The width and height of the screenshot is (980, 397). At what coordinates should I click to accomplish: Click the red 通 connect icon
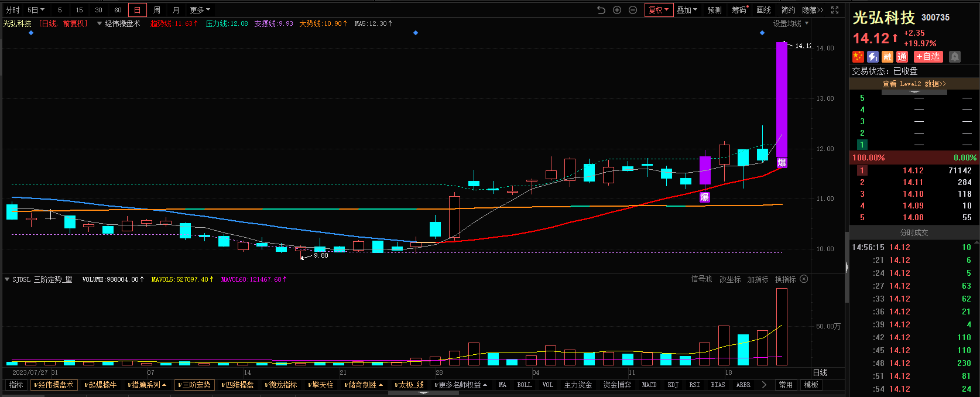[902, 57]
